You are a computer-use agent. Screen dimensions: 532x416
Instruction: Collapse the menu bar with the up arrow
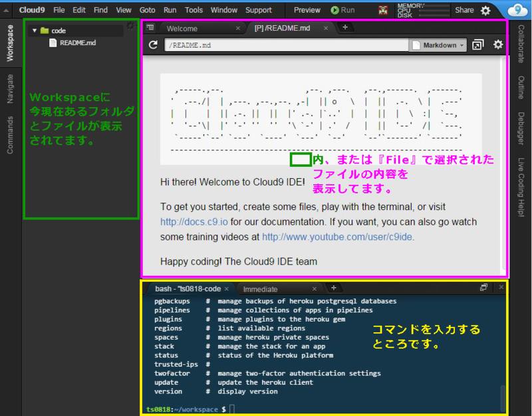6,11
